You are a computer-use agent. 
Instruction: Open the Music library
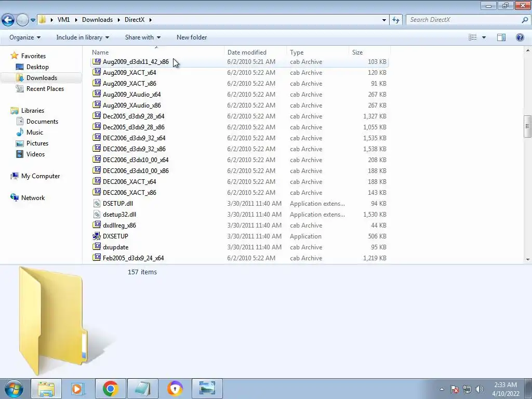[x=35, y=132]
